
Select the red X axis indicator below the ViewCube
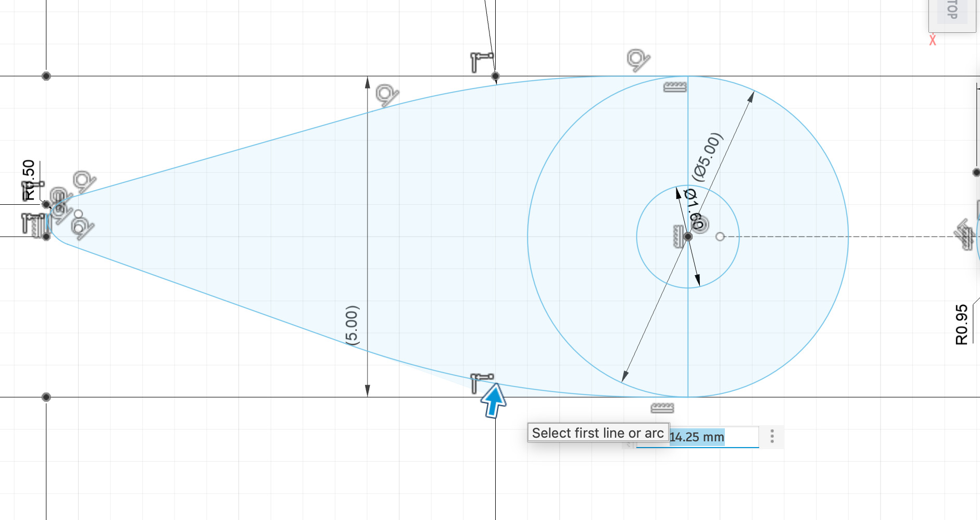click(x=933, y=40)
